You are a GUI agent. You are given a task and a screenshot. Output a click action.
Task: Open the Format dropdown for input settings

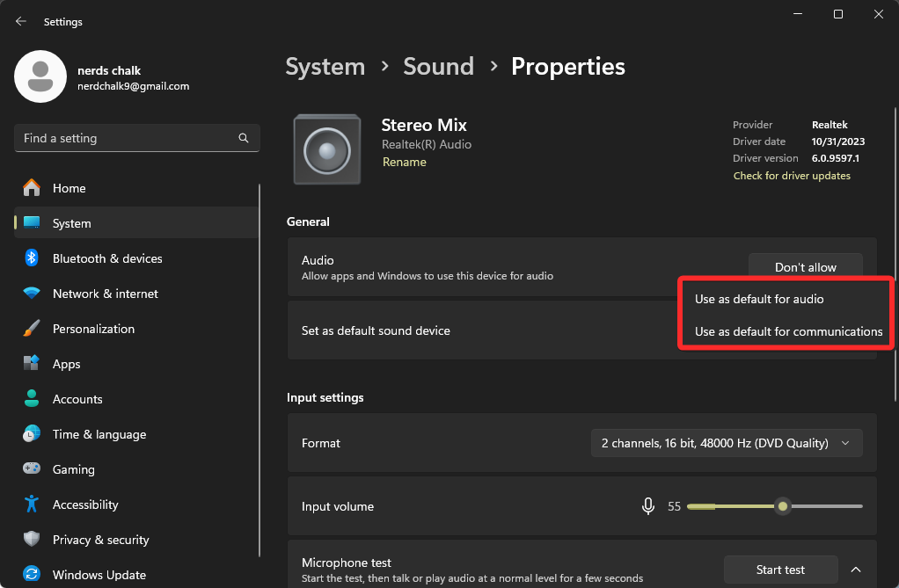pos(727,443)
